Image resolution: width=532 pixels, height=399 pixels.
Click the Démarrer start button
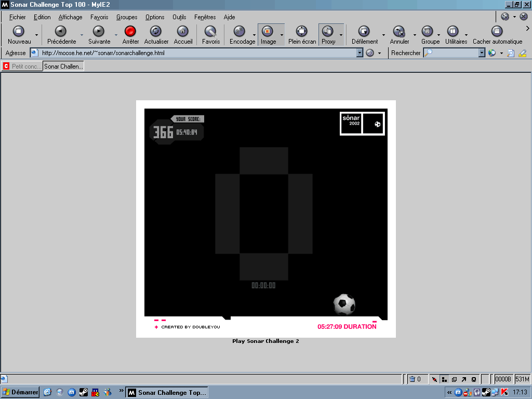tap(21, 392)
